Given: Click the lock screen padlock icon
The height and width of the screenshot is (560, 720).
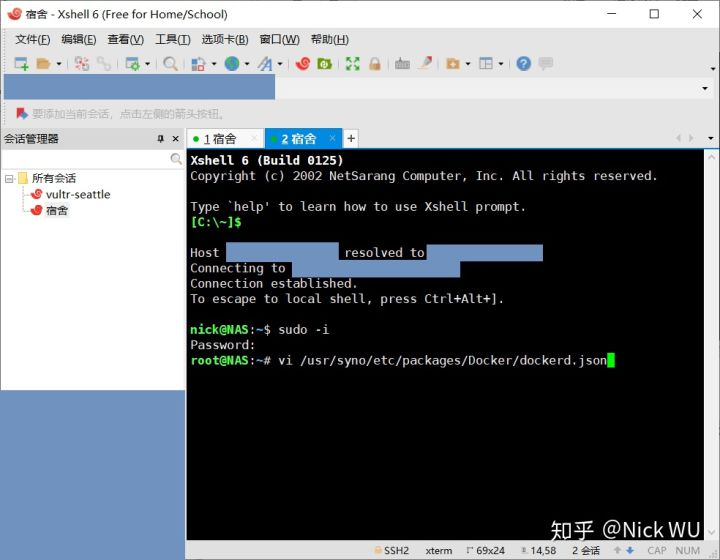Looking at the screenshot, I should pyautogui.click(x=375, y=63).
